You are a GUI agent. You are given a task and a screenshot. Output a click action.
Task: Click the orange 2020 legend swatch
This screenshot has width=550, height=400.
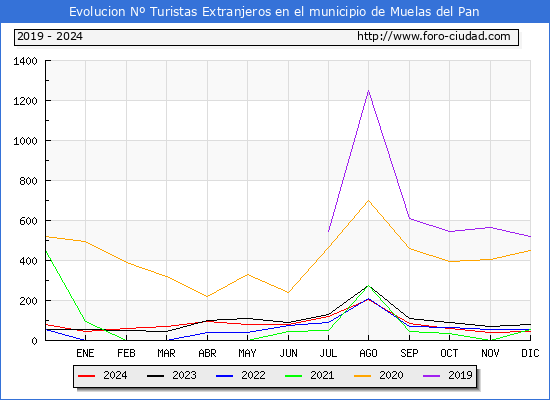click(362, 376)
